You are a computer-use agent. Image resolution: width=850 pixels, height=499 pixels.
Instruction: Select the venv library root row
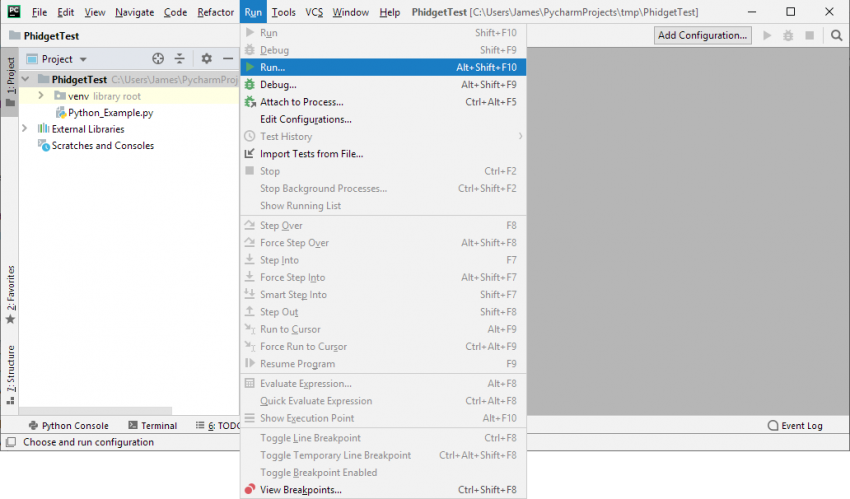(129, 96)
